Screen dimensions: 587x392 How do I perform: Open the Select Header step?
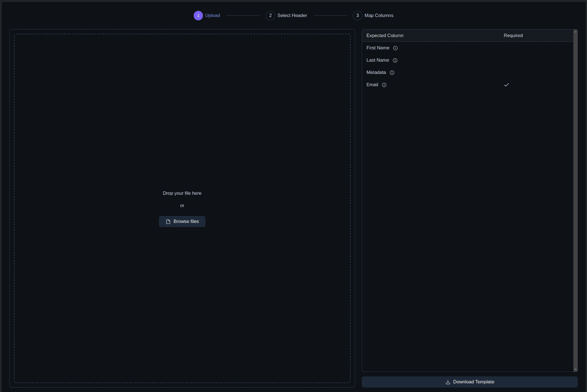(292, 16)
